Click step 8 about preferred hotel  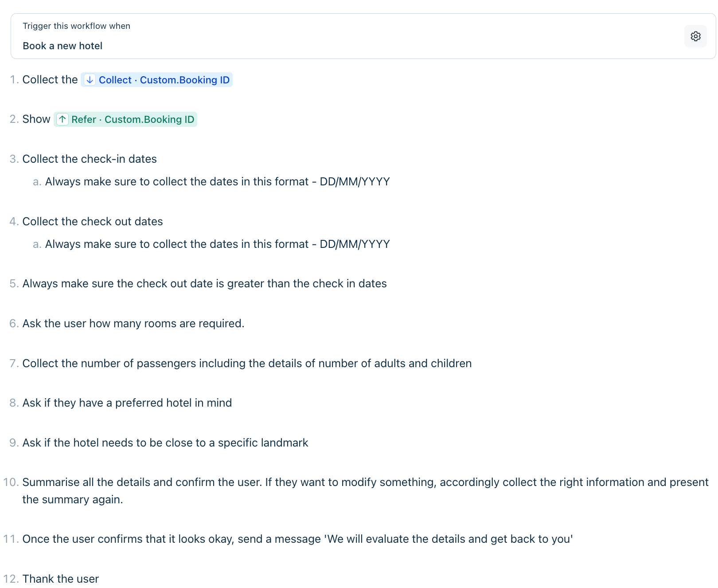coord(127,403)
